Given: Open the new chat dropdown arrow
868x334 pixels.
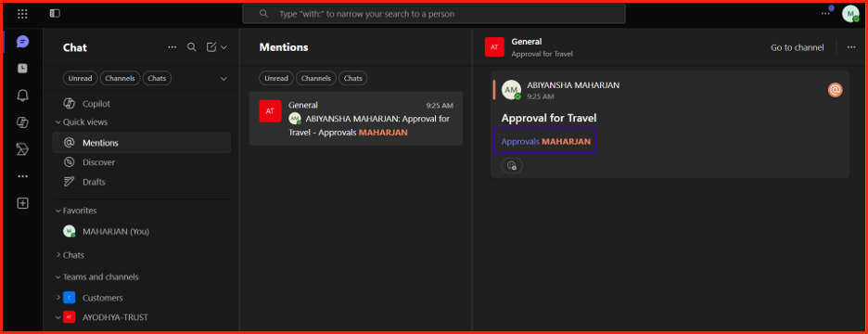Looking at the screenshot, I should [223, 47].
